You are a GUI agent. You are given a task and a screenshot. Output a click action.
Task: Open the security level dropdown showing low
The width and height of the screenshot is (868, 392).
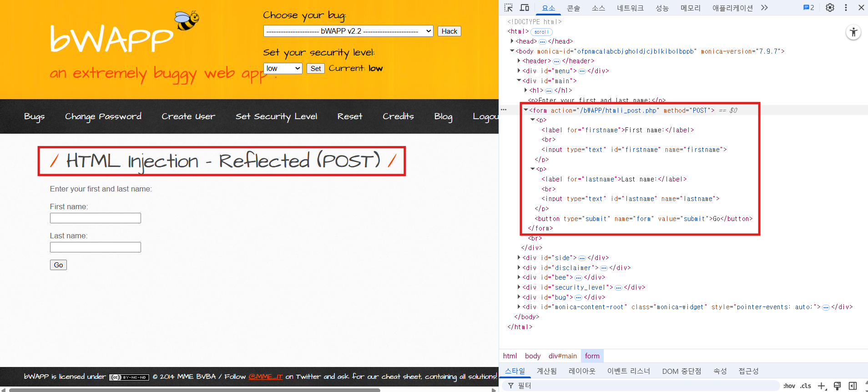click(x=283, y=68)
